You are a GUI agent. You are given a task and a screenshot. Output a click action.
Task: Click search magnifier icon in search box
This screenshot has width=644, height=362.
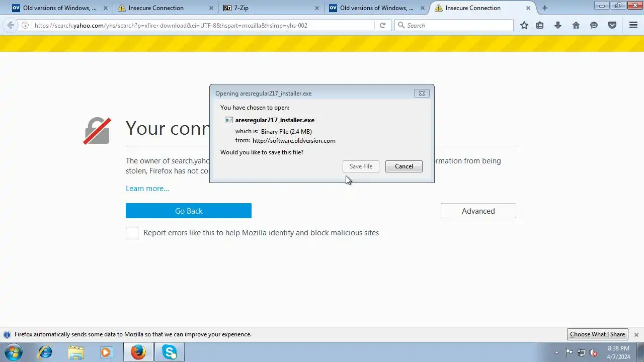click(x=401, y=25)
